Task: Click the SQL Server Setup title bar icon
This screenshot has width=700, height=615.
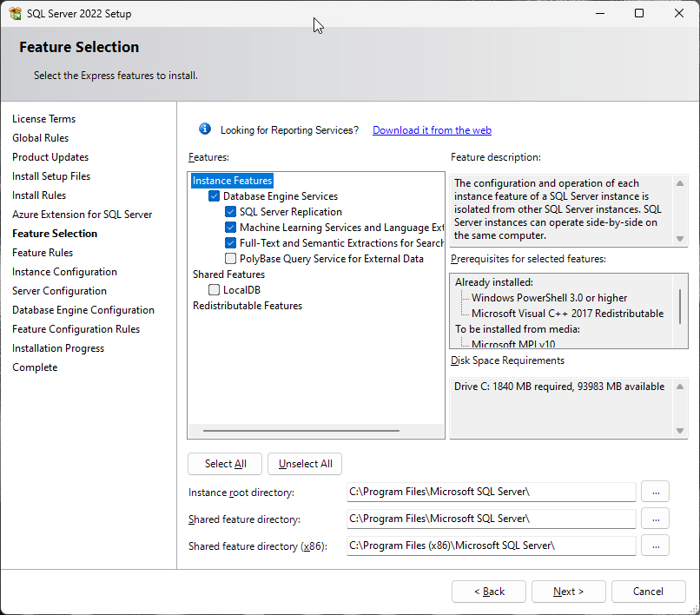Action: 15,14
